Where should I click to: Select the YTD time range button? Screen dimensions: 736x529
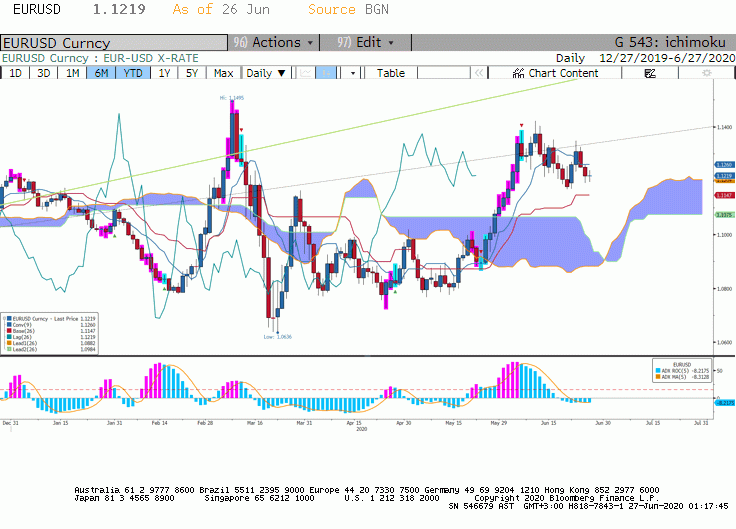point(133,73)
